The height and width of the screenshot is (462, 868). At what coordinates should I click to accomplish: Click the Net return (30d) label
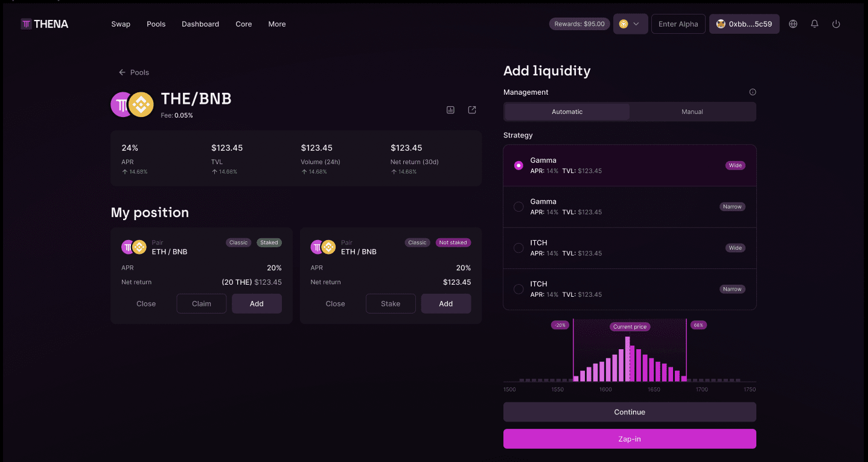click(x=415, y=162)
